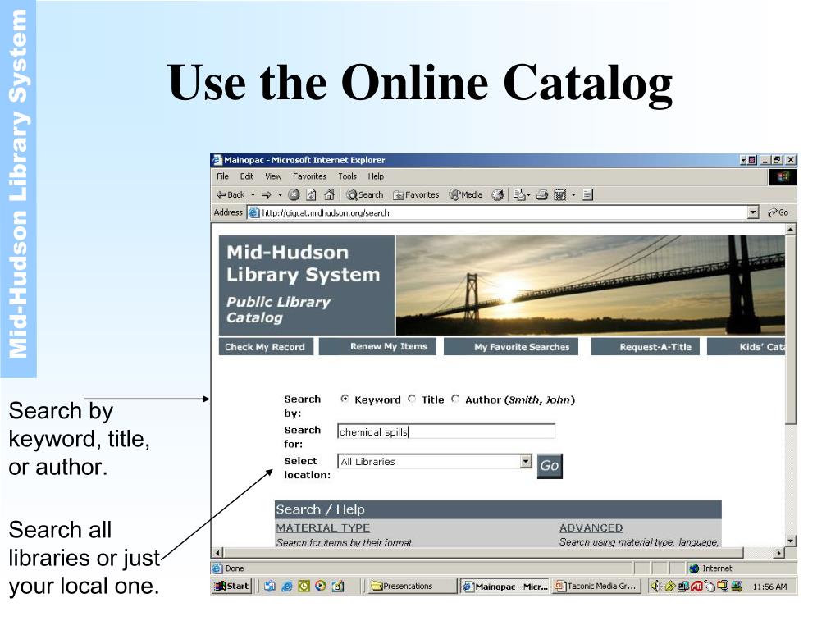Image resolution: width=840 pixels, height=630 pixels.
Task: Click Request-A-Title button
Action: click(645, 347)
